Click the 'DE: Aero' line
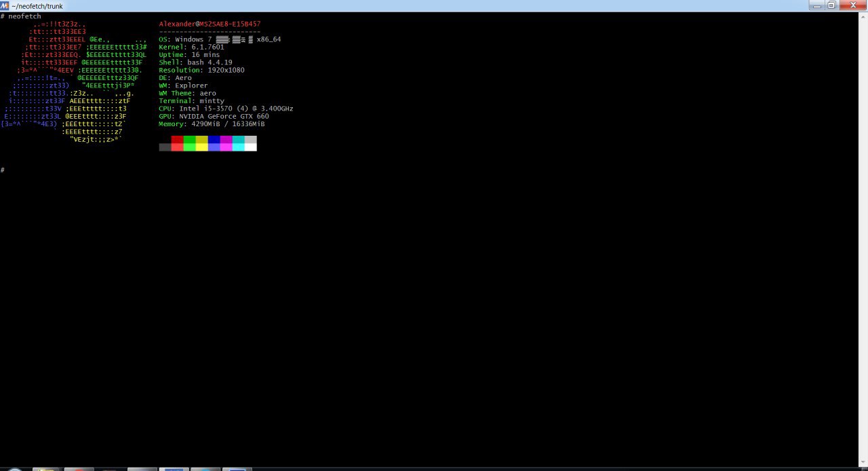868x471 pixels. pyautogui.click(x=176, y=78)
